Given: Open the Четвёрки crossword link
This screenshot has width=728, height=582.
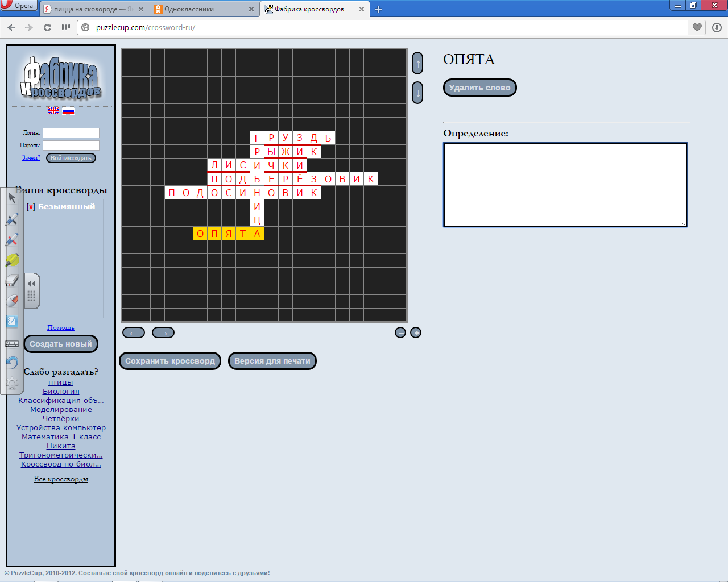Looking at the screenshot, I should click(61, 419).
